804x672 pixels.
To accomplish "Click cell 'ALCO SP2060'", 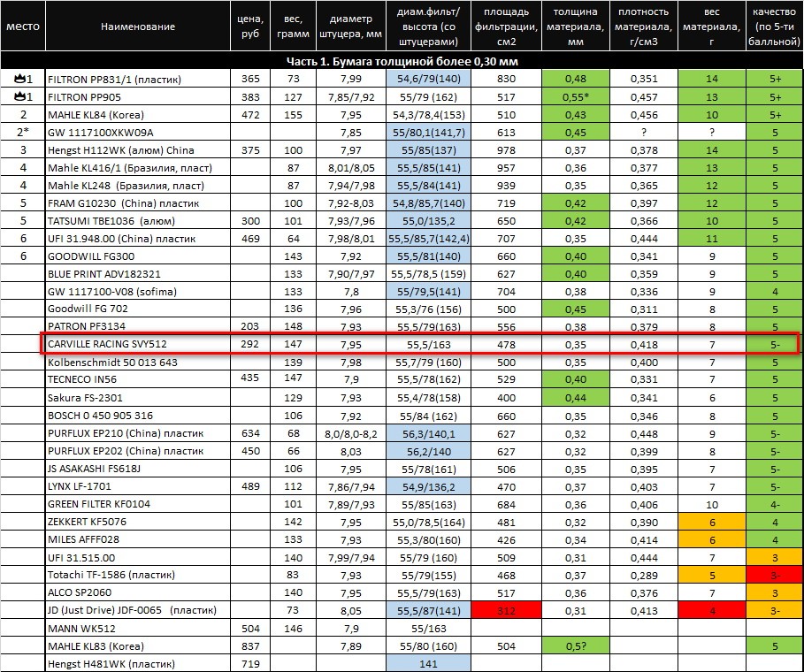I will pos(138,592).
